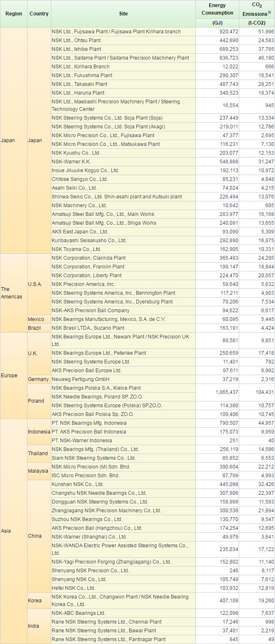This screenshot has width=275, height=644.
Task: Click the Country column header
Action: [x=39, y=14]
